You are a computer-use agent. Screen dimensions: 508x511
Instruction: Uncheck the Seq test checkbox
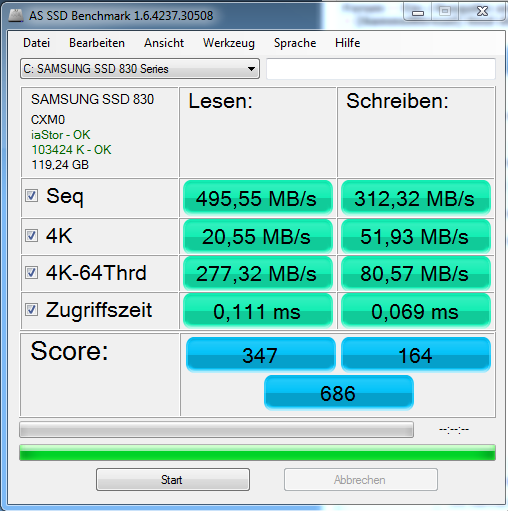pos(32,196)
